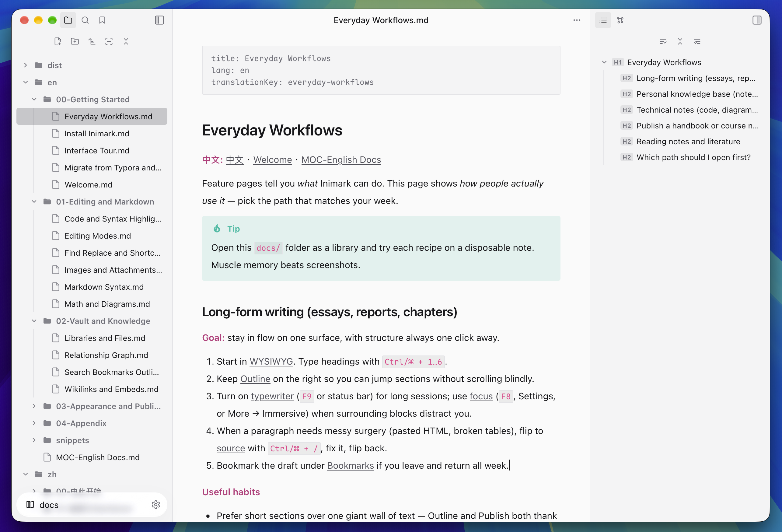Open Libraries and Files.md in the file tree
Image resolution: width=782 pixels, height=532 pixels.
click(x=92, y=338)
